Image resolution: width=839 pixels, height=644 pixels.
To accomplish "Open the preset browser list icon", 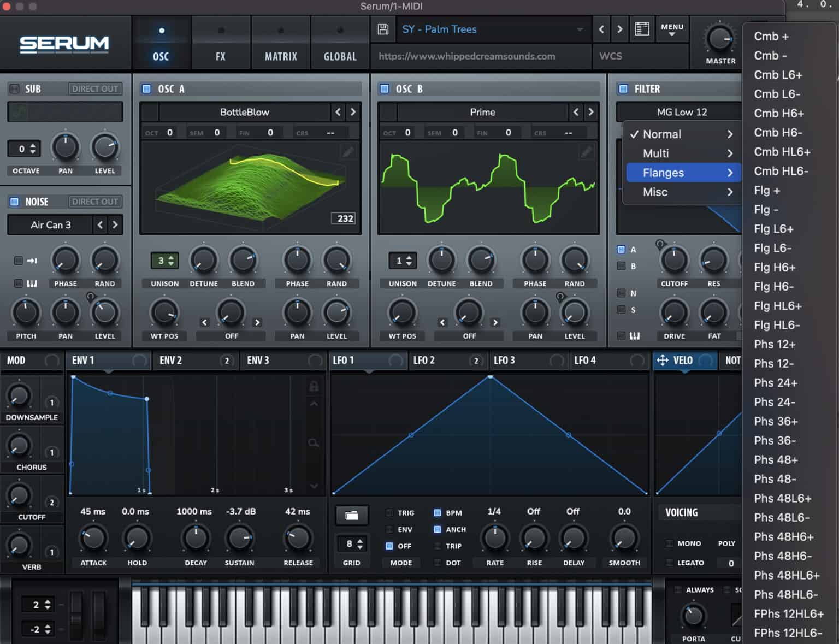I will point(642,29).
